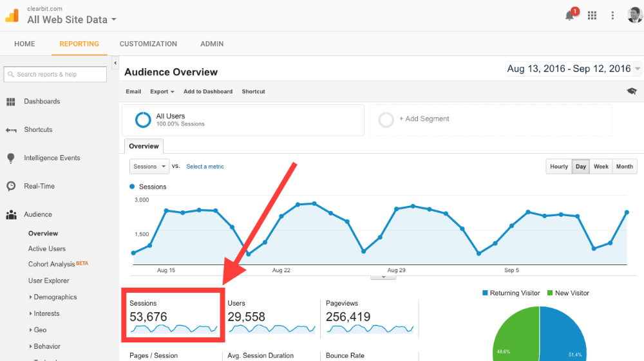Open Real-Time reports in sidebar

(x=39, y=187)
